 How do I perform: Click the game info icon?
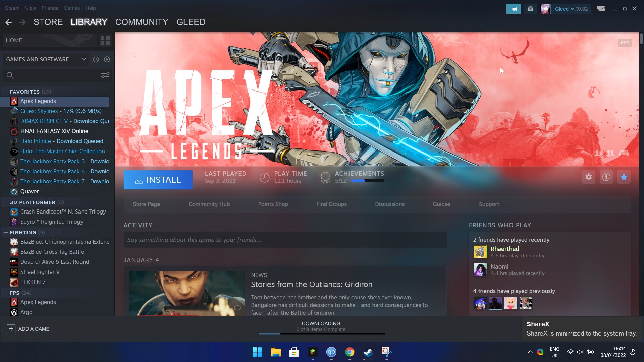pyautogui.click(x=606, y=177)
